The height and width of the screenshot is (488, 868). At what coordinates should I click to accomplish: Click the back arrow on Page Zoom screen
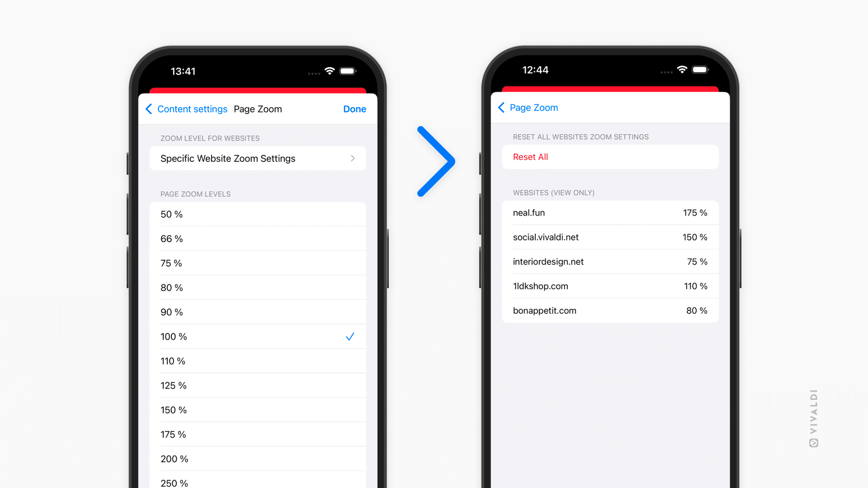tap(502, 108)
